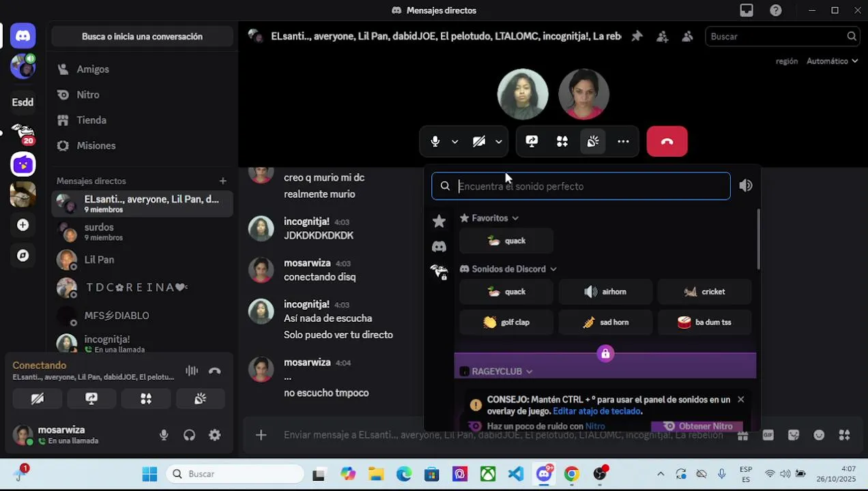
Task: Open emoji picker in message bar
Action: [x=819, y=435]
